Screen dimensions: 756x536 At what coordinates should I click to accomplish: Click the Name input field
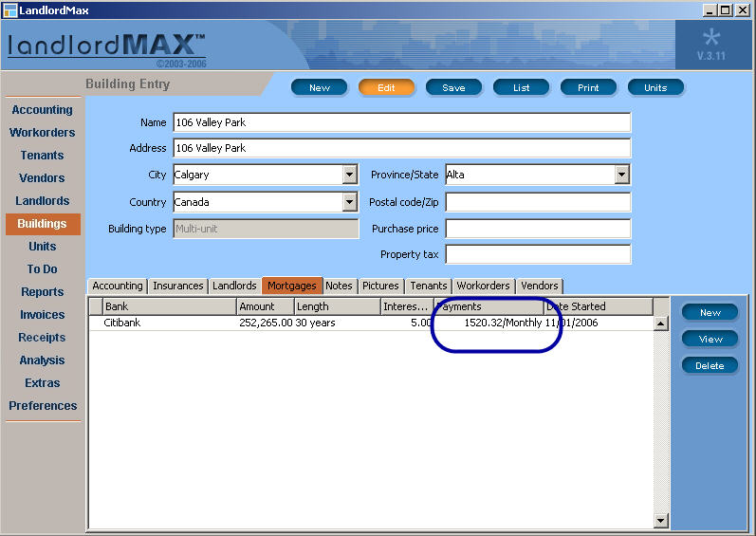401,122
